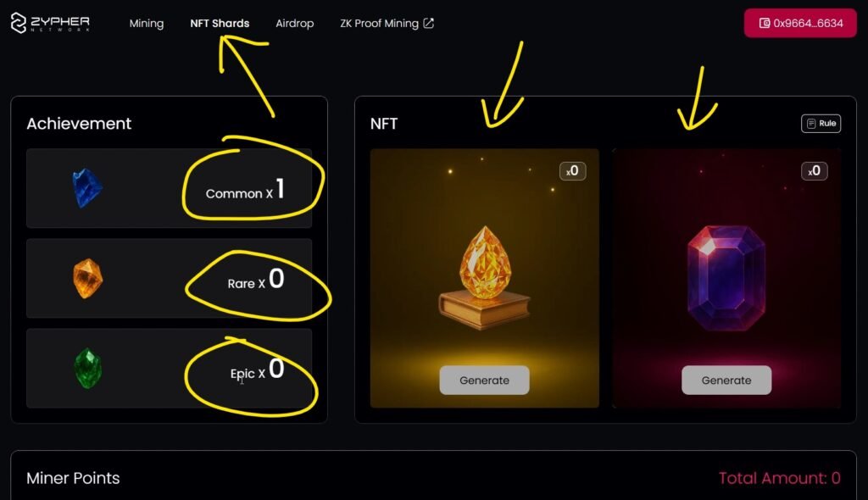Click the wallet icon in the address button
This screenshot has width=868, height=500.
coord(765,23)
